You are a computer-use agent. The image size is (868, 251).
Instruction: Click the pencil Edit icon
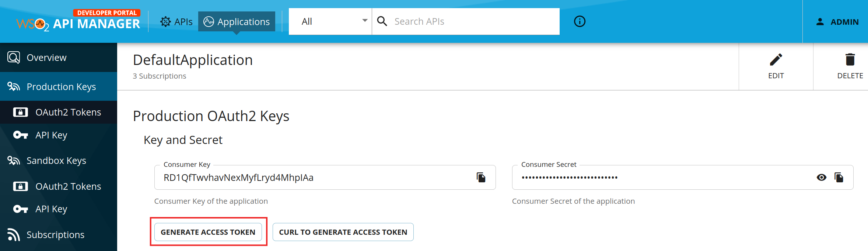pos(776,60)
